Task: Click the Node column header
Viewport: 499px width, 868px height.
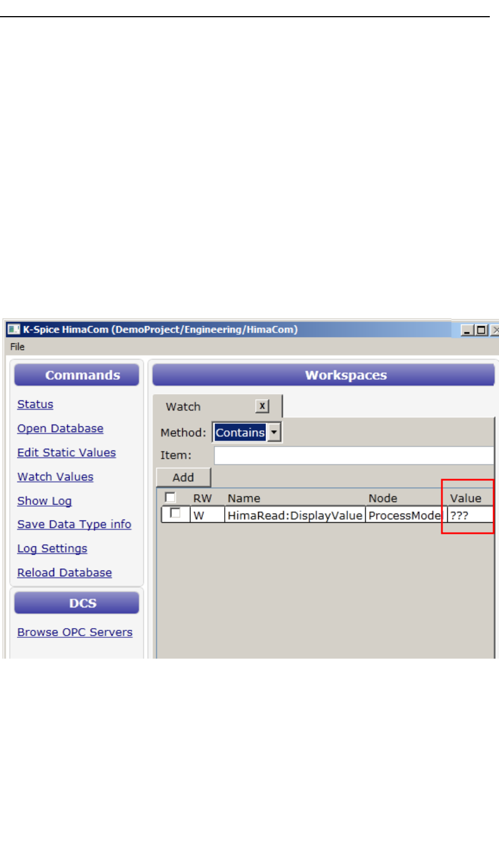Action: click(383, 498)
